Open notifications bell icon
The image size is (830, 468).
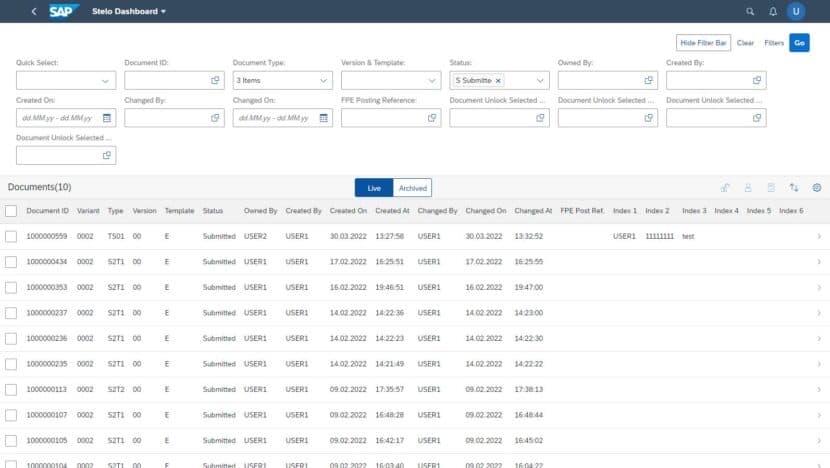click(x=773, y=11)
